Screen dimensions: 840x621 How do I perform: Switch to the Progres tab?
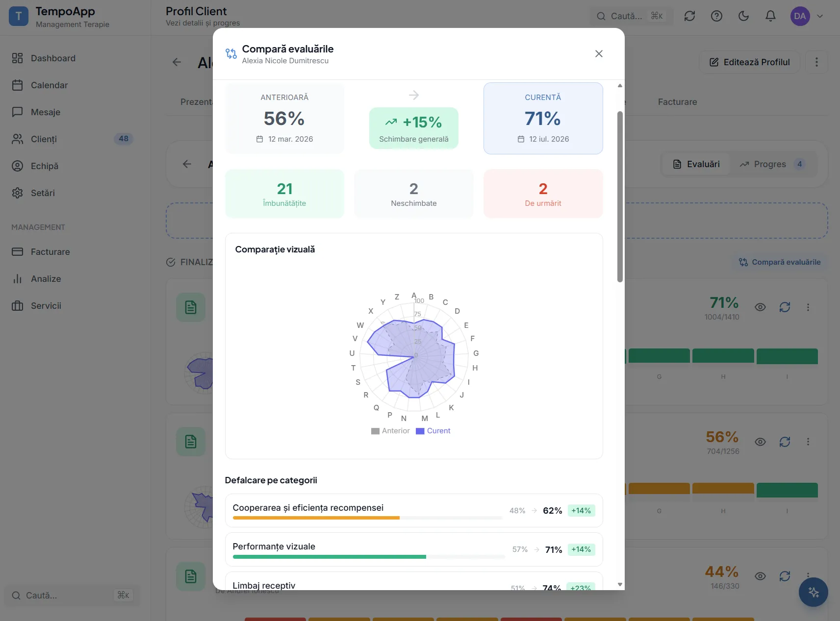(x=772, y=164)
